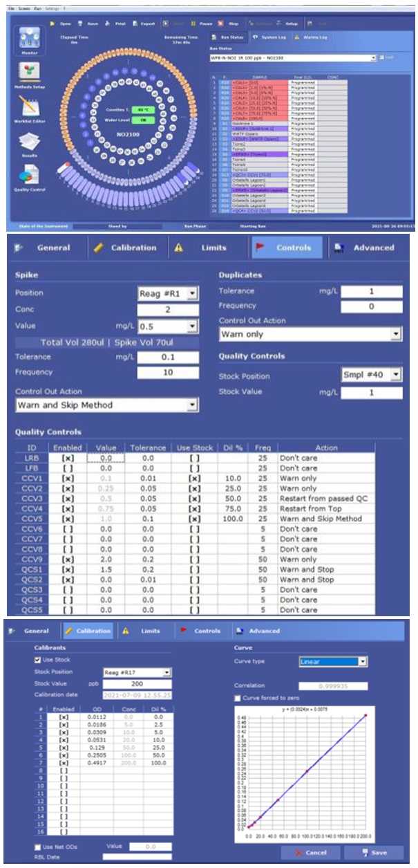Open the Results section icon

[28, 141]
